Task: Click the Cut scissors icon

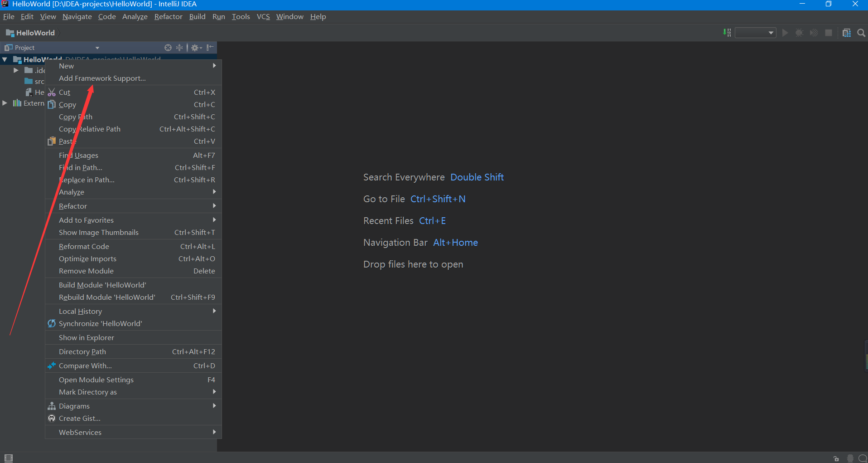Action: (52, 92)
